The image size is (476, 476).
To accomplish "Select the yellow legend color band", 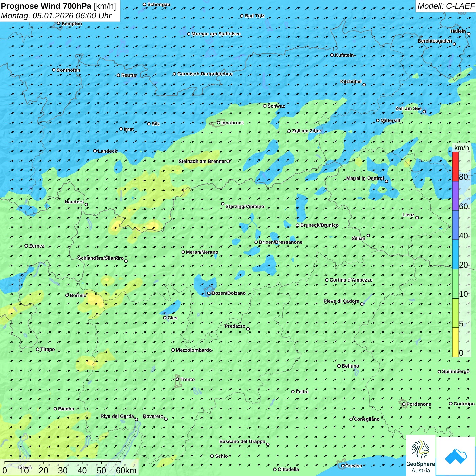I will 455,342.
